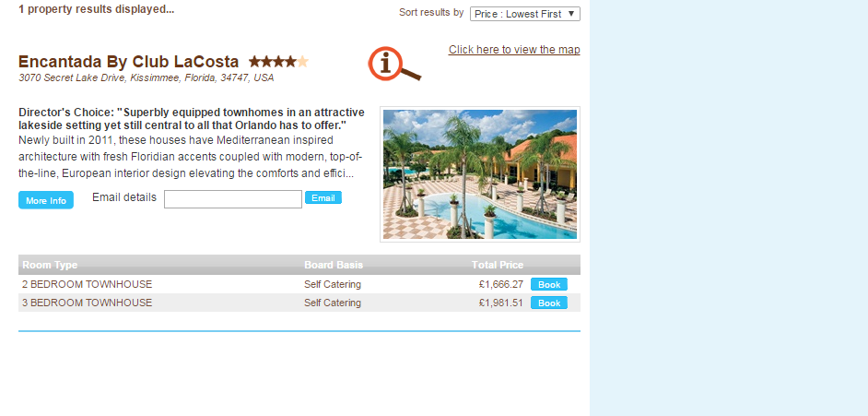Click the magnifier info icon
Screen dimensions: 868x416
click(394, 64)
